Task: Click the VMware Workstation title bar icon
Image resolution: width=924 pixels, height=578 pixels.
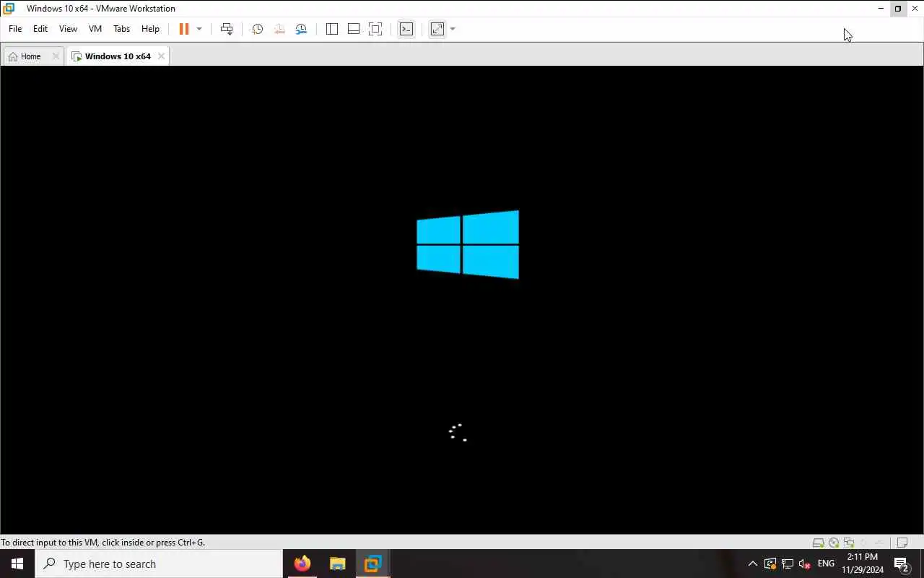Action: point(9,9)
